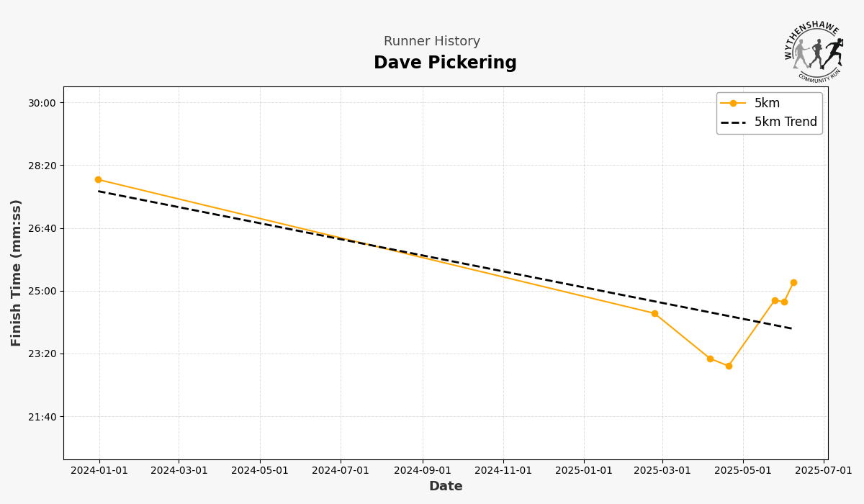864x504 pixels.
Task: Select the lowest data point on the chart
Action: [x=729, y=366]
